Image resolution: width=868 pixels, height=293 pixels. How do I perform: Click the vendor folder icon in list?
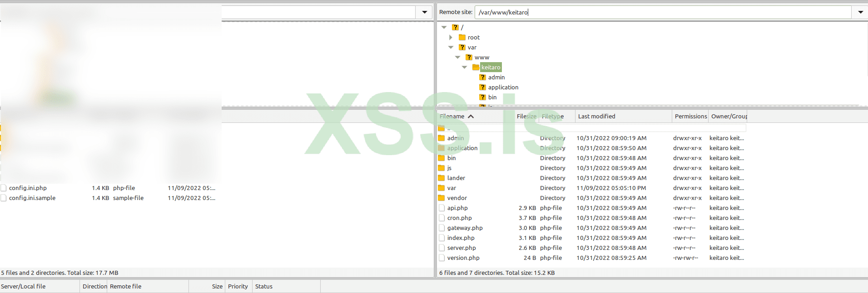pyautogui.click(x=441, y=198)
